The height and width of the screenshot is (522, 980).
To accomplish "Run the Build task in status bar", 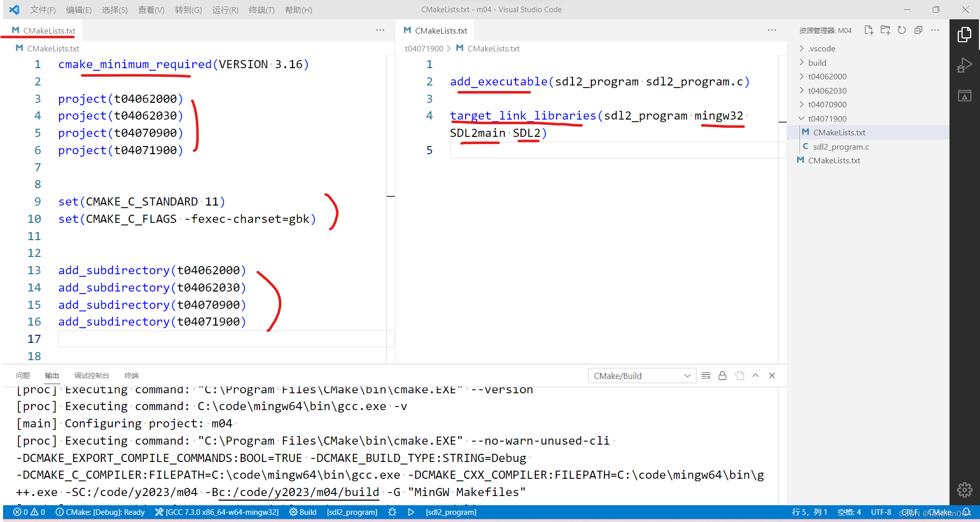I will 303,512.
